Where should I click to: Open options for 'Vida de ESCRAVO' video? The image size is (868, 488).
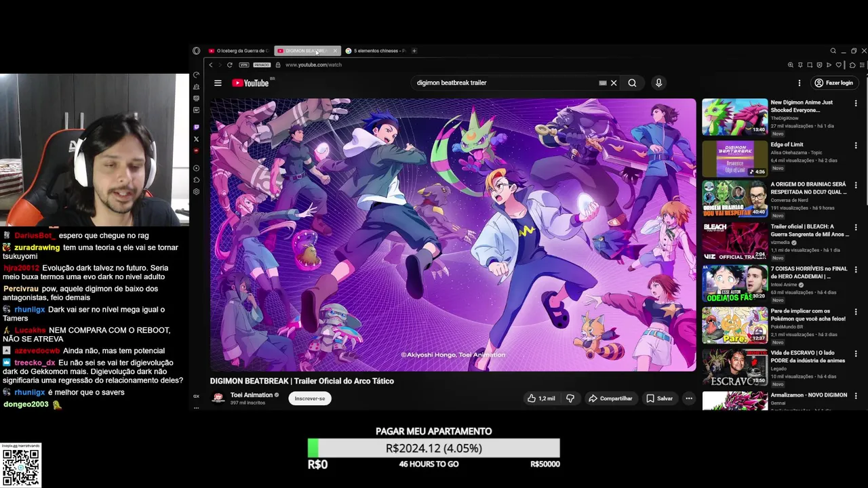coord(856,354)
